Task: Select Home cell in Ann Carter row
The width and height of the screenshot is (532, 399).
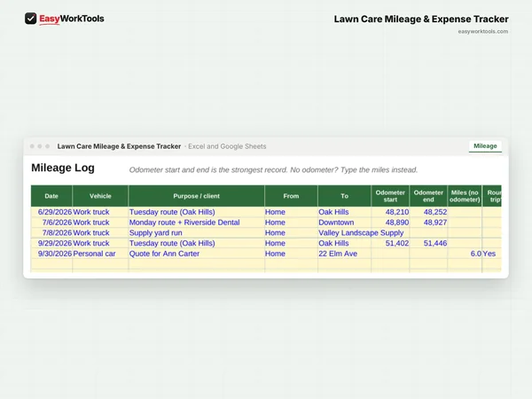Action: click(291, 254)
